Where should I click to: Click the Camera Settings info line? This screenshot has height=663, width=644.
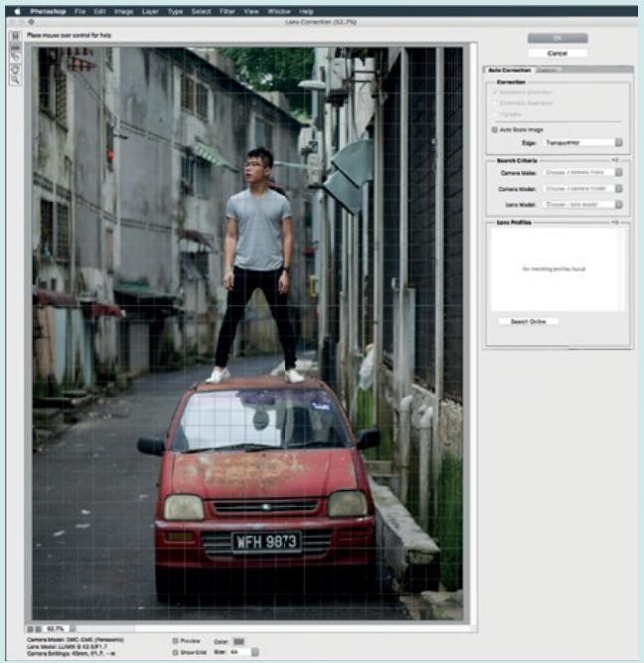71,653
